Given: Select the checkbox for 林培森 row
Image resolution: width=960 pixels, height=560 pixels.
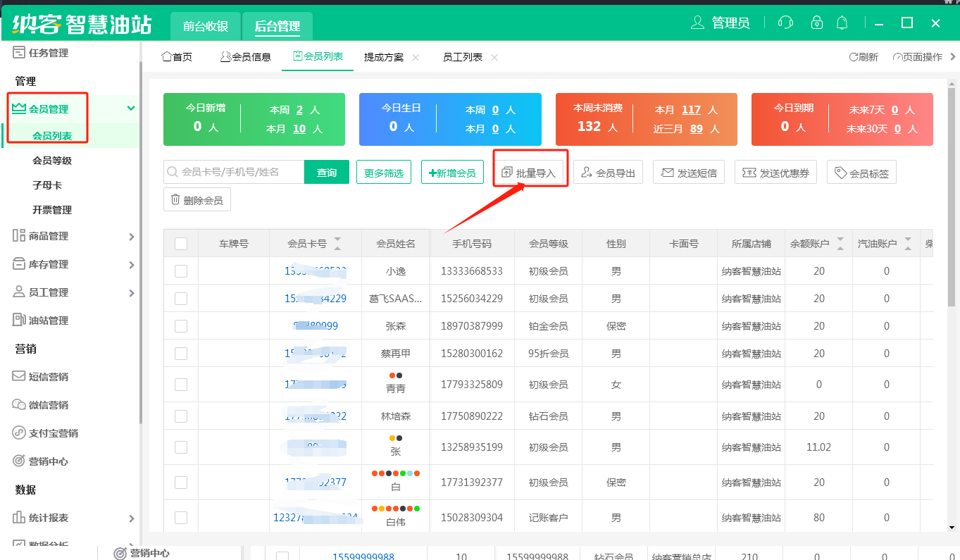Looking at the screenshot, I should pos(181,416).
